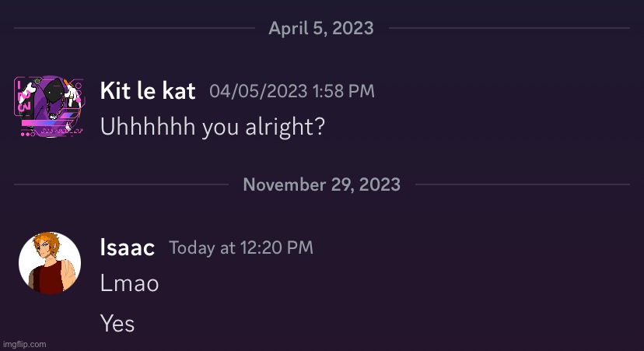Screen dimensions: 644x351
Task: Click divider line right of November 29, 2023
Action: coord(522,184)
